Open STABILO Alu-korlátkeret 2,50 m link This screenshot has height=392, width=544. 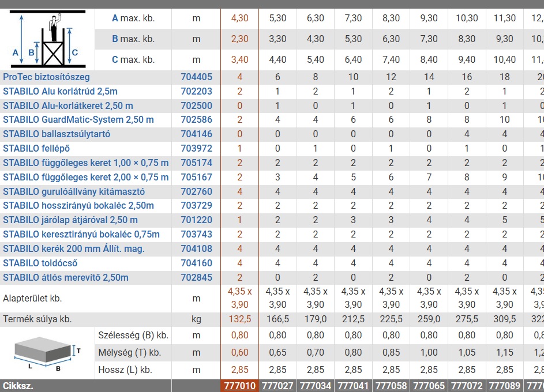(68, 105)
